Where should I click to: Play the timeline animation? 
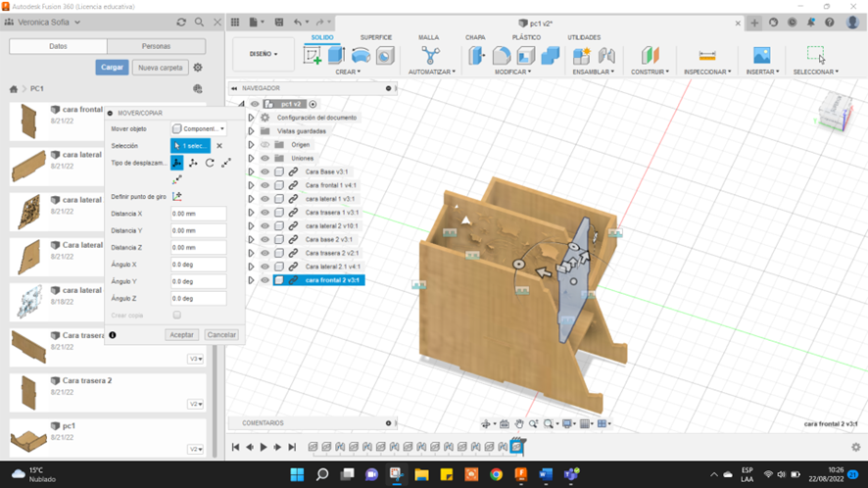pos(264,447)
